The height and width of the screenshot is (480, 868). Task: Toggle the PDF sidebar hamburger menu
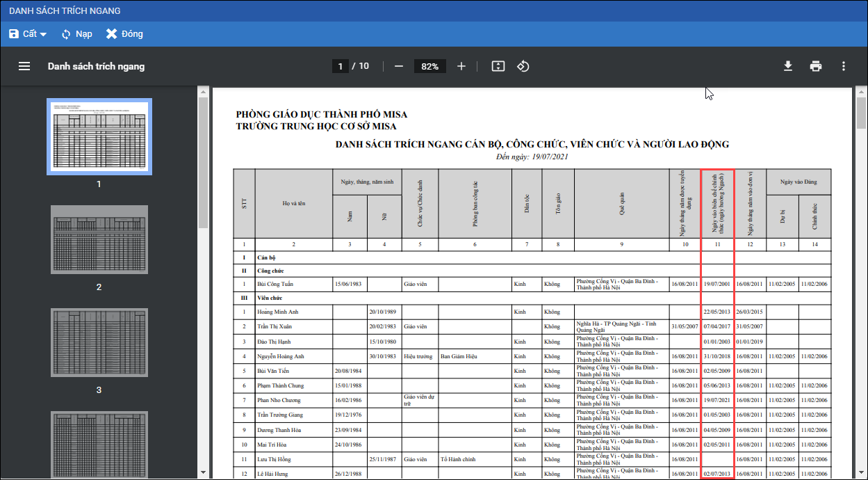pyautogui.click(x=24, y=66)
